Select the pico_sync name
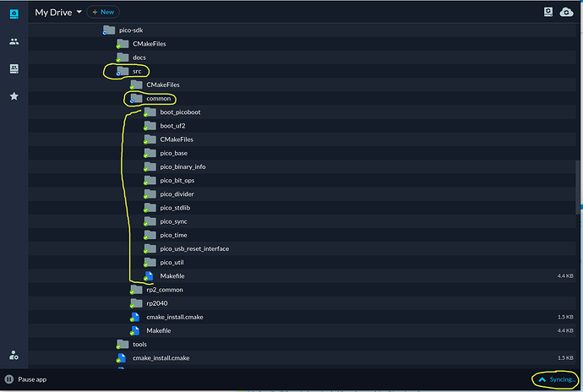Screen dimensions: 583x392 pyautogui.click(x=173, y=221)
